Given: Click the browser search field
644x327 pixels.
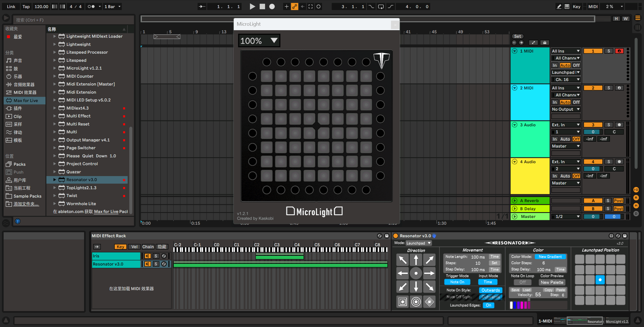Looking at the screenshot, I should 73,20.
